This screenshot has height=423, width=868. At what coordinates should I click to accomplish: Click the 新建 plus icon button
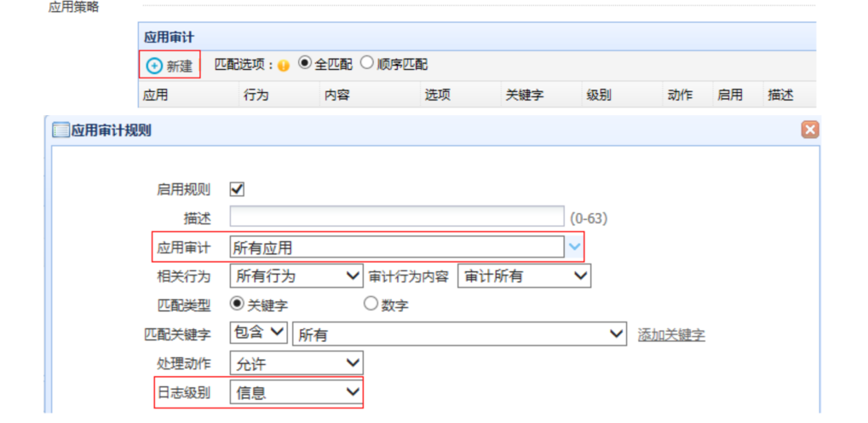tap(154, 66)
